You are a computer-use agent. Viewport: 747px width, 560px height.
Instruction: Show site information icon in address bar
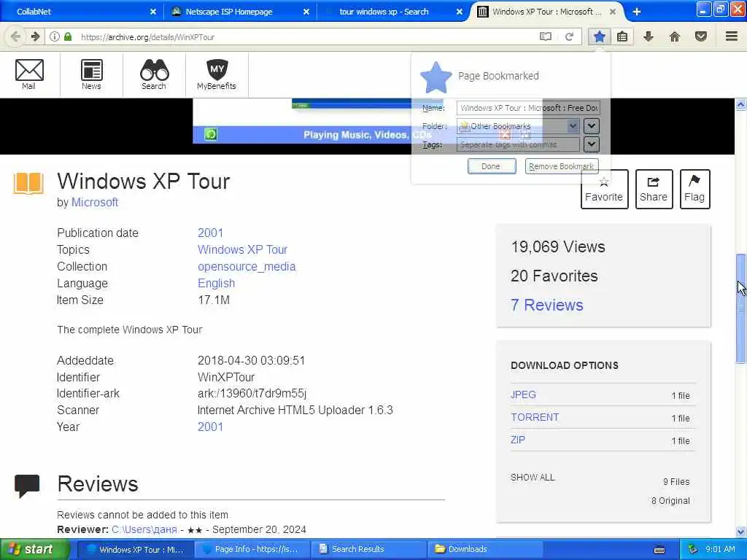tap(55, 36)
